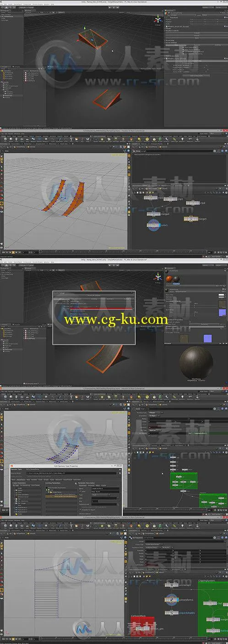Select the uvtransform1 node
Screen dimensions: 228x644
[x=171, y=599]
